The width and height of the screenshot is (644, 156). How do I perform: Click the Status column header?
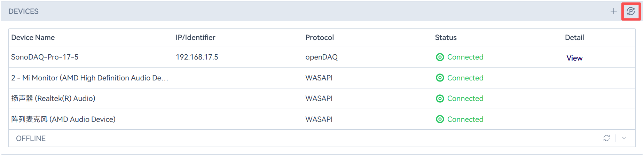[x=446, y=38]
